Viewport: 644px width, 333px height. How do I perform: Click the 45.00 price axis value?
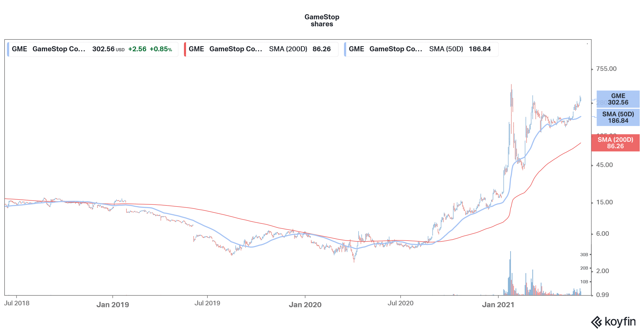(604, 165)
